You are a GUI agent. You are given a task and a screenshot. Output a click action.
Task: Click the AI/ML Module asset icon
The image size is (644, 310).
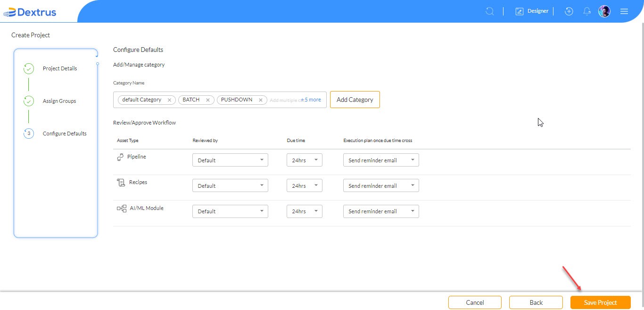tap(122, 208)
